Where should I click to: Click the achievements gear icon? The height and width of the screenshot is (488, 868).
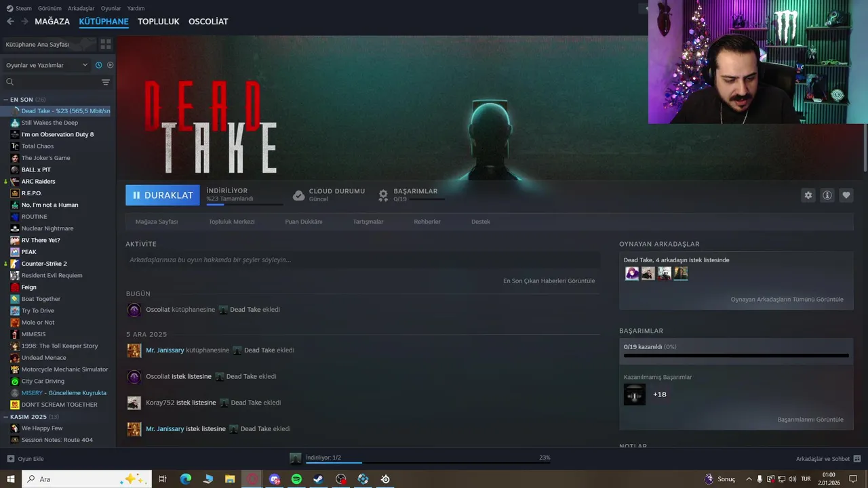(x=383, y=195)
